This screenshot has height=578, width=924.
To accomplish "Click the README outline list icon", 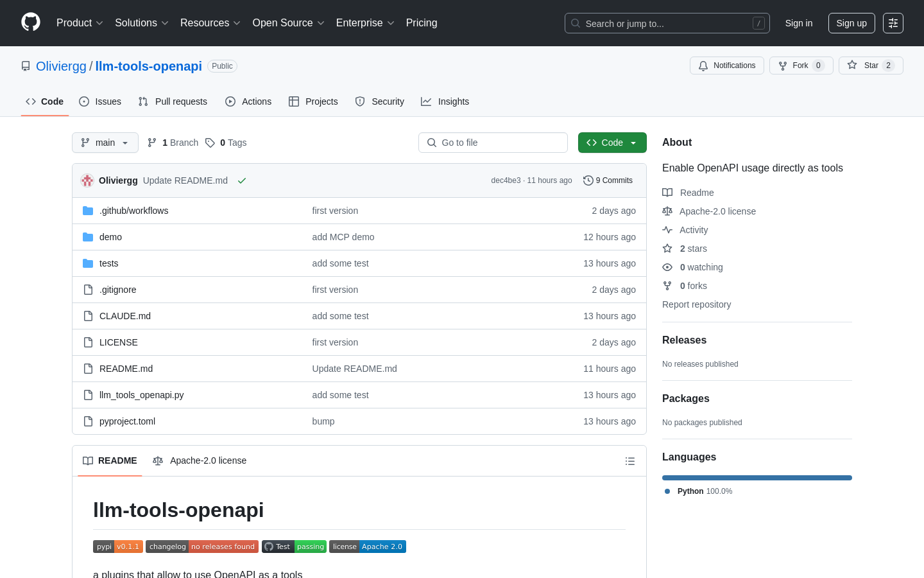I will 630,461.
